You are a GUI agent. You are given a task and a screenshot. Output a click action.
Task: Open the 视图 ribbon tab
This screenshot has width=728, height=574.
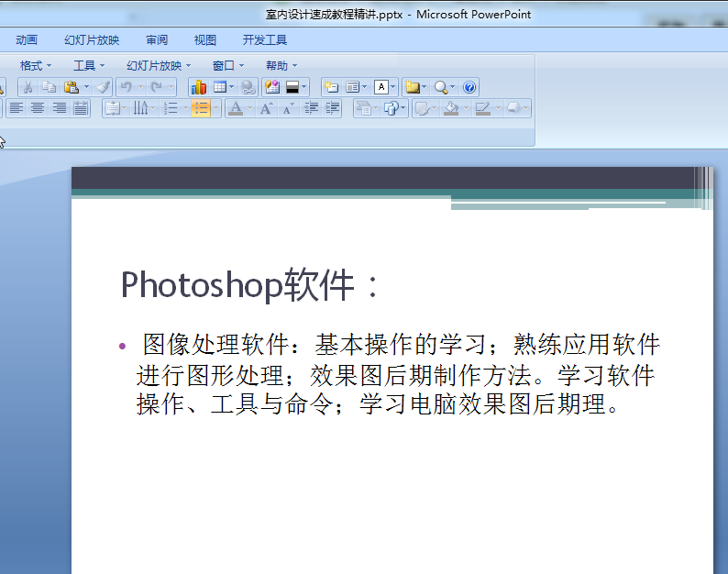click(205, 40)
